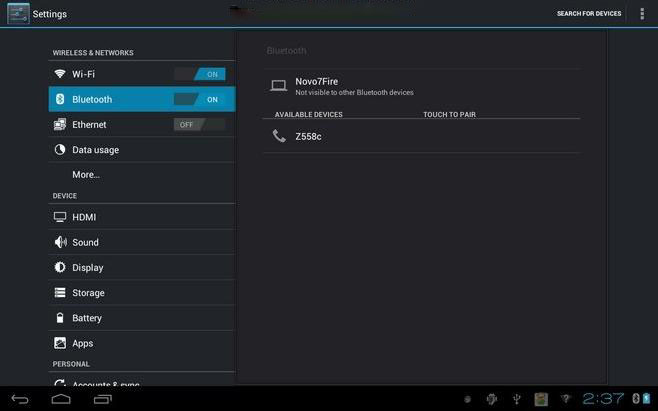Tap the Home navigation button
Viewport: 658px width, 411px height.
click(x=61, y=399)
